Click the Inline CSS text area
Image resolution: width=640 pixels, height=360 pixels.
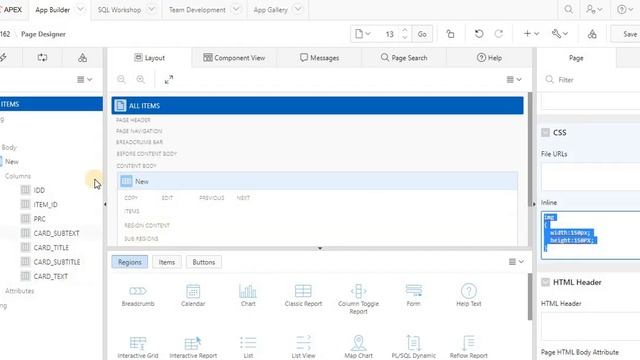coord(591,235)
